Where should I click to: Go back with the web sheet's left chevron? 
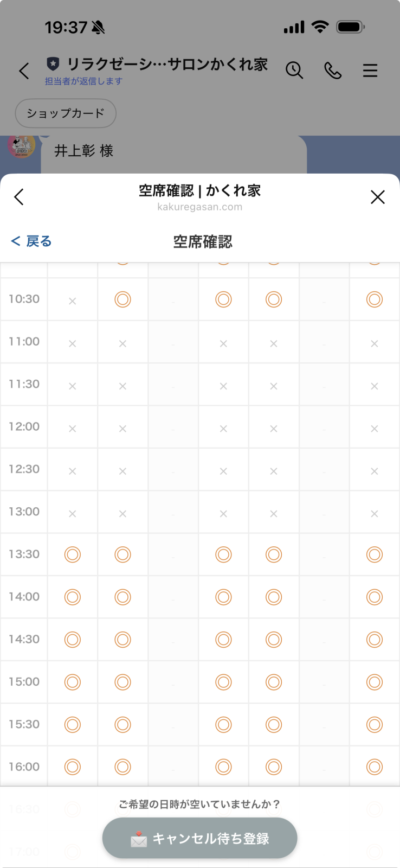[20, 197]
